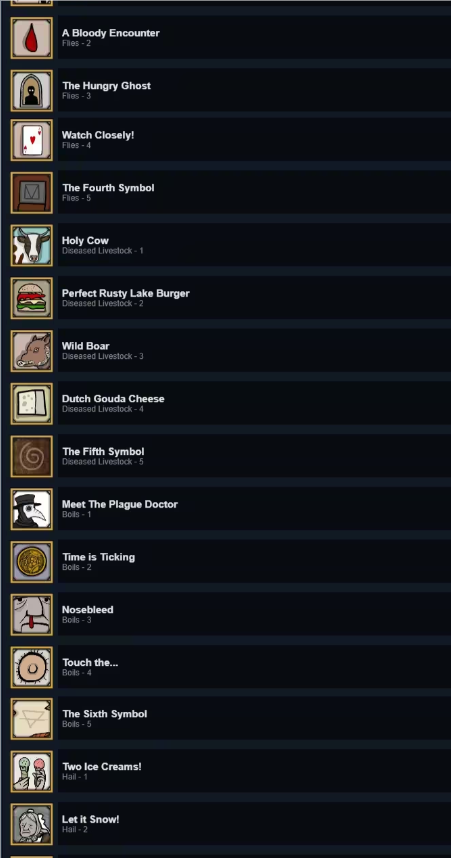Click the Meet The Plague Doctor title
The width and height of the screenshot is (451, 858).
(120, 504)
